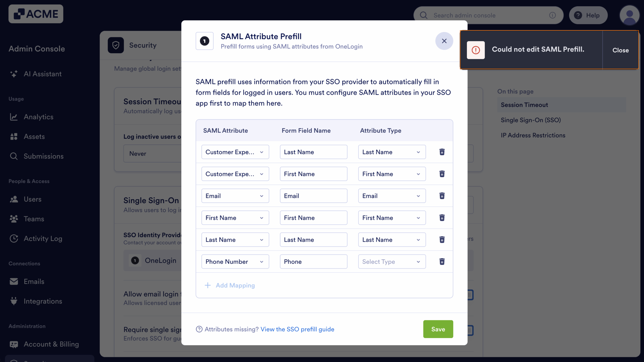Open the AI Assistant panel
Viewport: 644px width, 362px height.
tap(14, 74)
